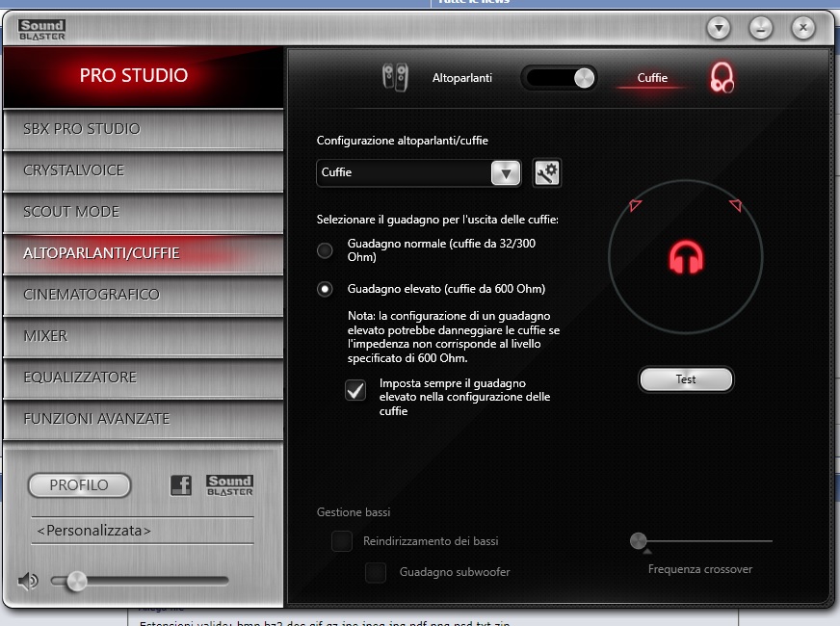Click the right red speaker marker in circle
The height and width of the screenshot is (626, 840).
(736, 204)
